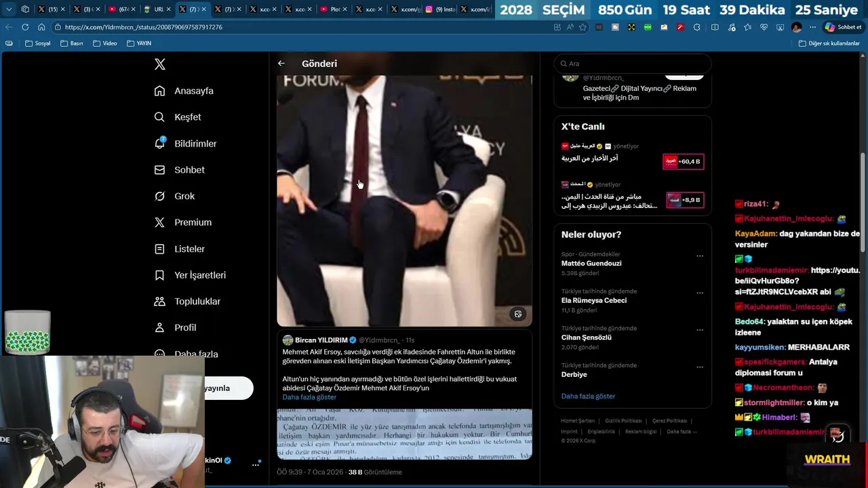The width and height of the screenshot is (868, 488).
Task: Open Premium in the sidebar
Action: [182, 222]
